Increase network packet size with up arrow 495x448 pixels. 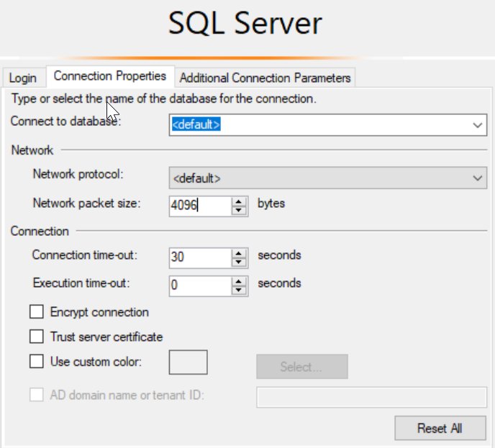[x=240, y=201]
